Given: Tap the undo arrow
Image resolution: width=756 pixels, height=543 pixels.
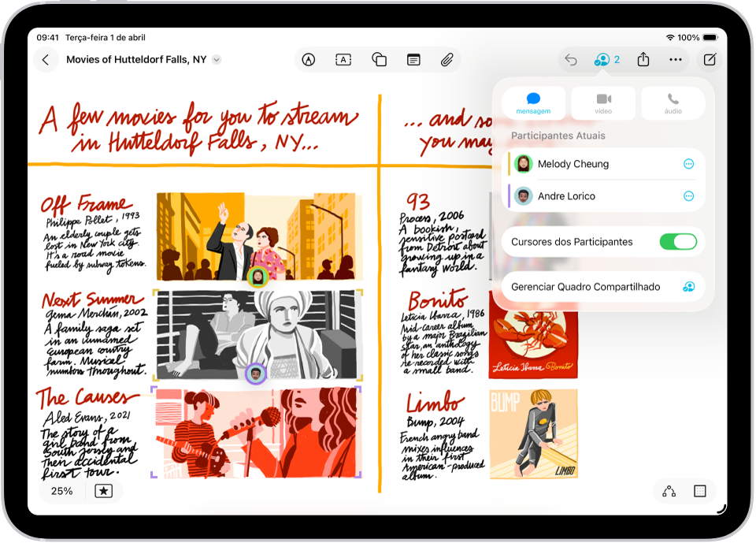Looking at the screenshot, I should click(x=570, y=59).
